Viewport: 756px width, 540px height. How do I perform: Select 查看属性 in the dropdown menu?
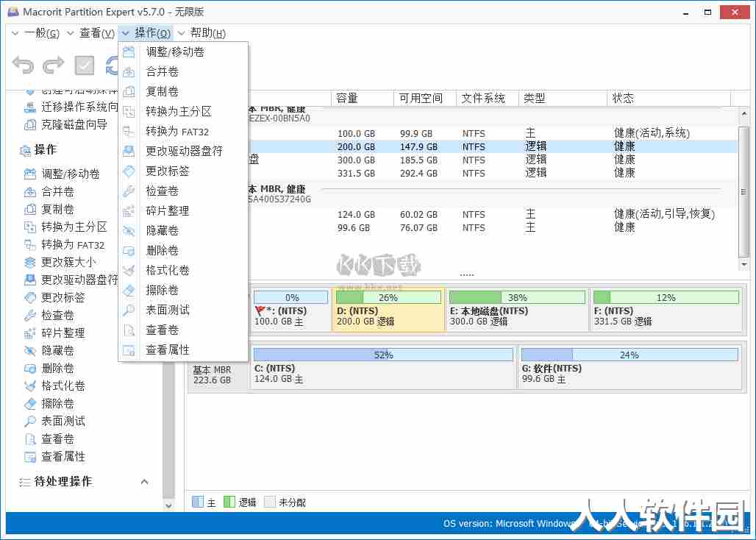[168, 350]
